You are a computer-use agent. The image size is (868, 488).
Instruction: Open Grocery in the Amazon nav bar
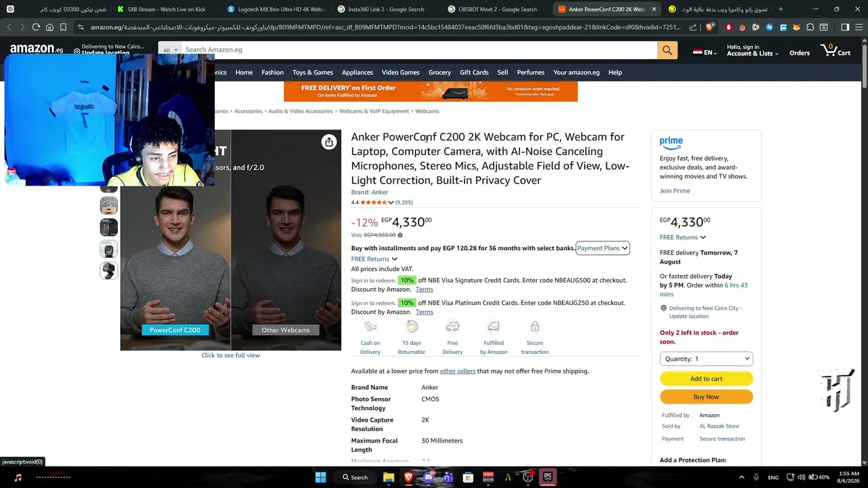pos(439,73)
